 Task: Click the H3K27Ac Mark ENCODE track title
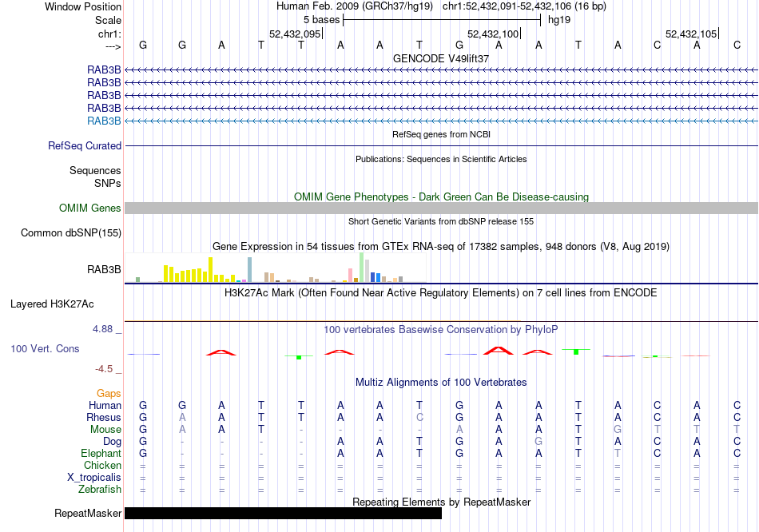pyautogui.click(x=441, y=293)
